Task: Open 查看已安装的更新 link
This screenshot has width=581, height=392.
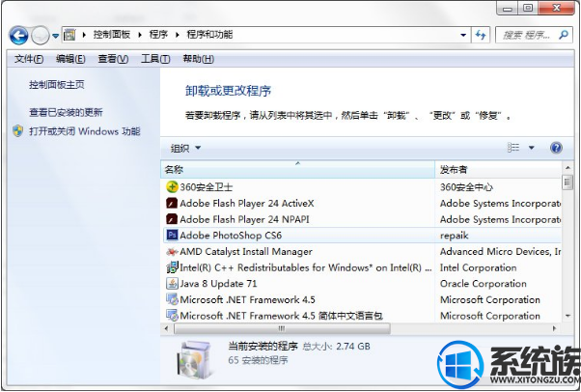Action: [x=66, y=112]
